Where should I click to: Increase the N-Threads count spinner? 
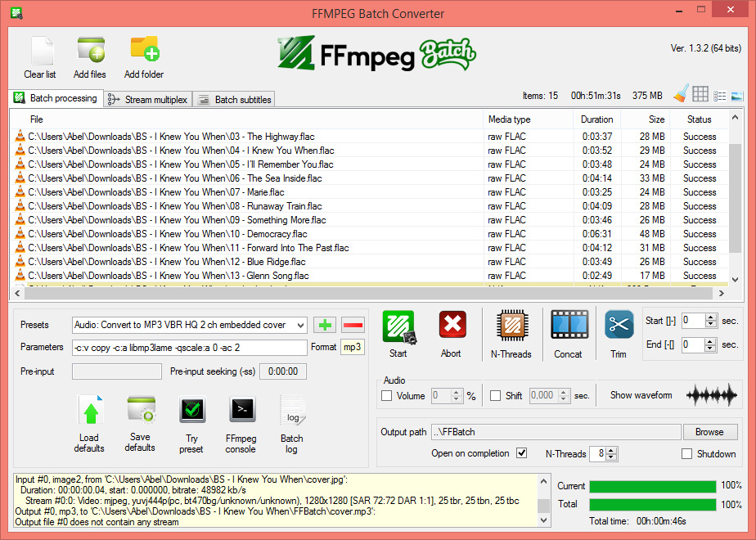pos(611,450)
